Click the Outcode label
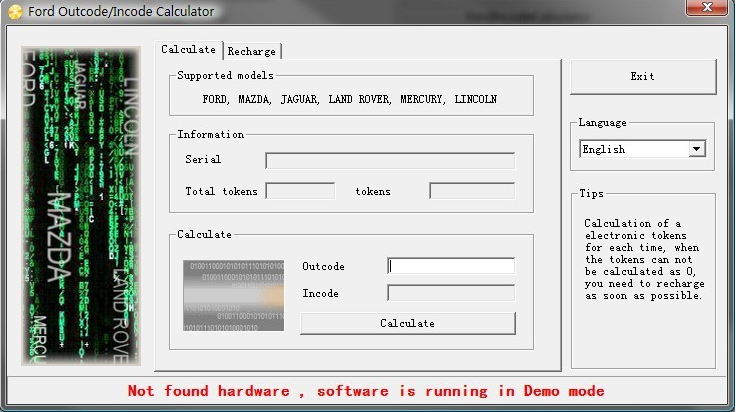 (x=323, y=267)
